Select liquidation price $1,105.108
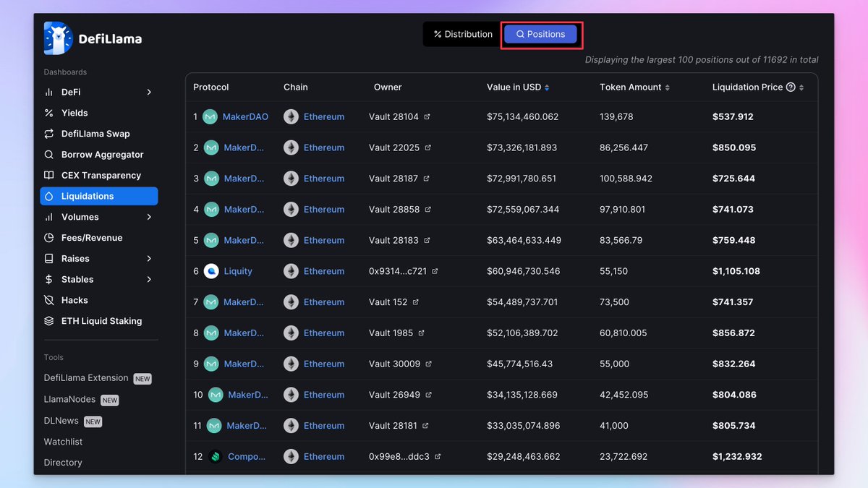Viewport: 868px width, 488px height. [736, 272]
